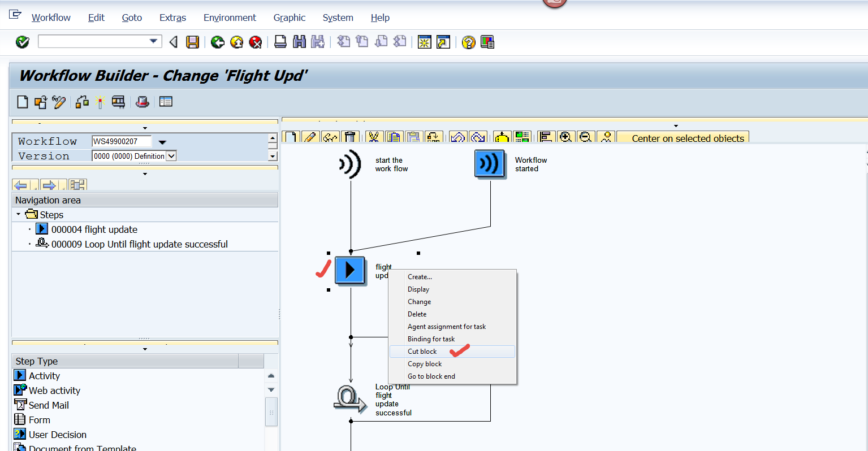Screen dimensions: 868x451
Task: Collapse the Steps folder in navigation tree
Action: 19,215
